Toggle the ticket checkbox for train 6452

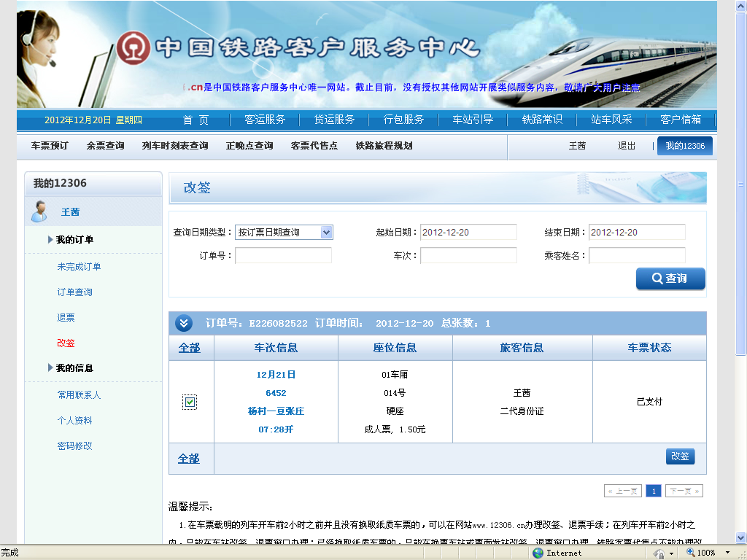[190, 402]
